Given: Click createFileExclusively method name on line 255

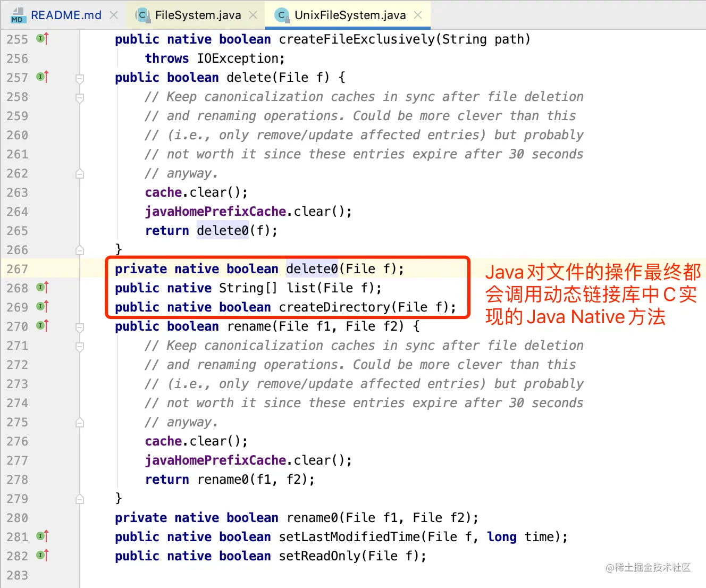Looking at the screenshot, I should click(x=357, y=39).
